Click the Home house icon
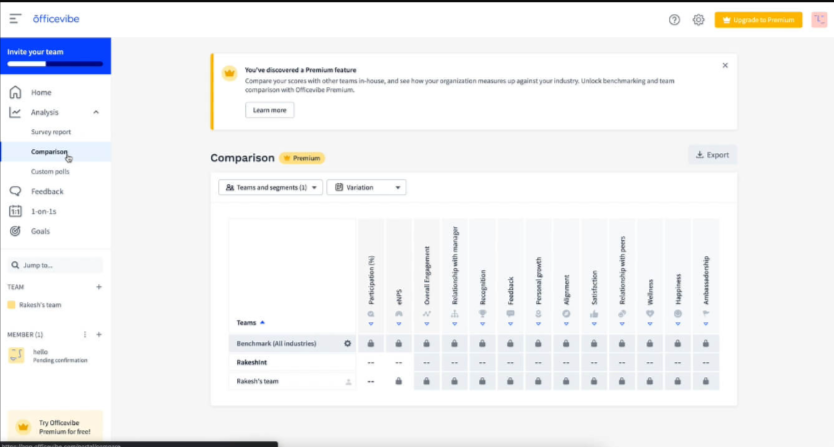 tap(15, 93)
